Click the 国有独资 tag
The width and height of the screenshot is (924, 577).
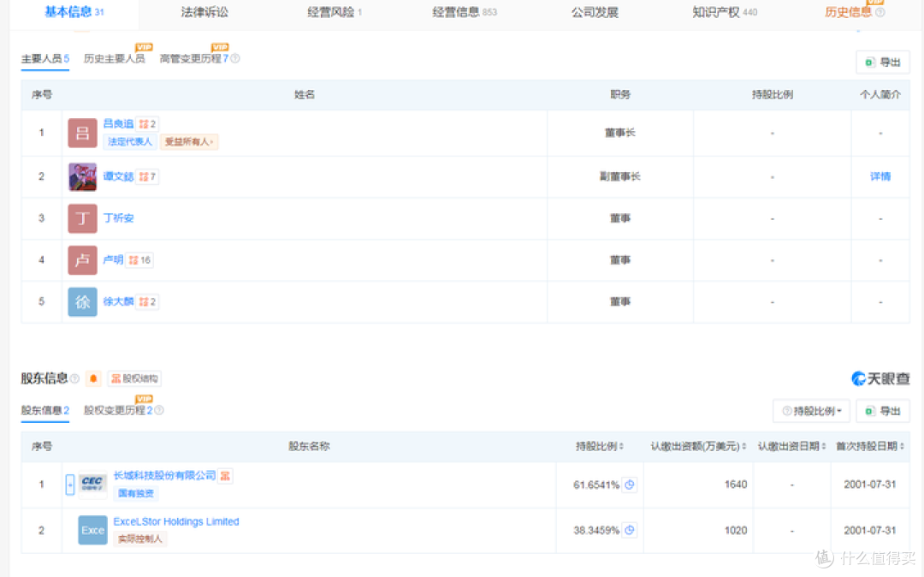click(135, 493)
